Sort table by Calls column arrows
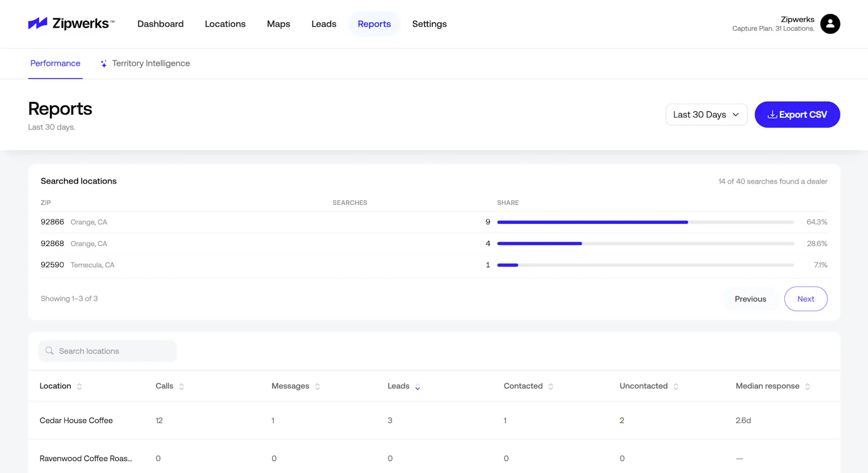Screen dimensions: 868x473 click(x=181, y=387)
